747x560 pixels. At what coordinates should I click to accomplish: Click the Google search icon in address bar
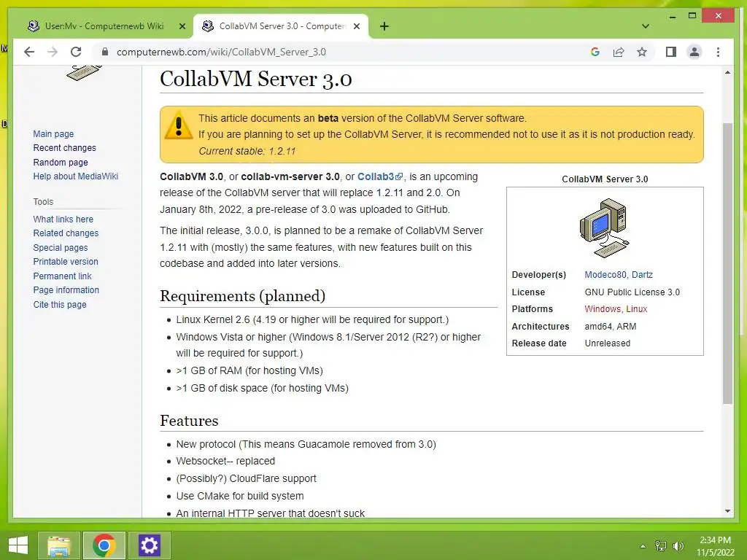(x=595, y=52)
